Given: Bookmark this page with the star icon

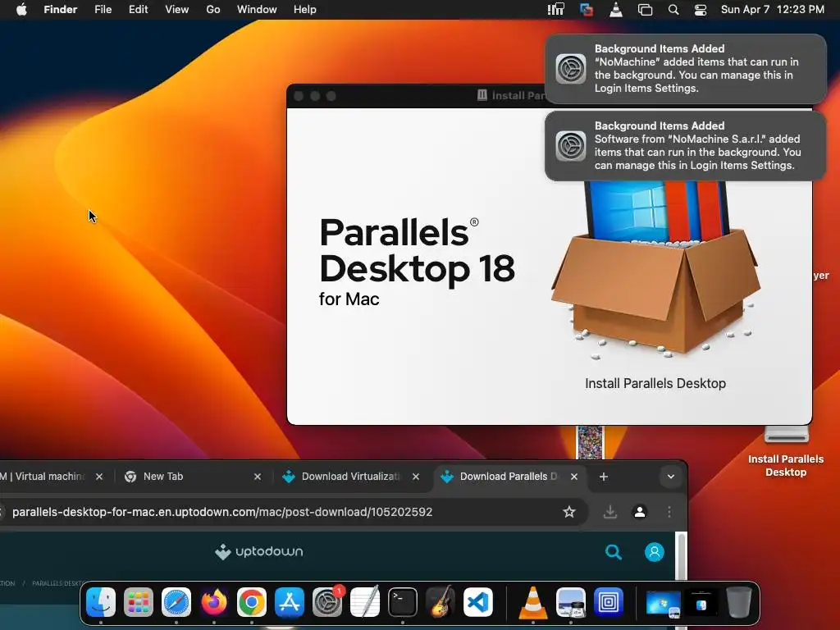Looking at the screenshot, I should 569,512.
